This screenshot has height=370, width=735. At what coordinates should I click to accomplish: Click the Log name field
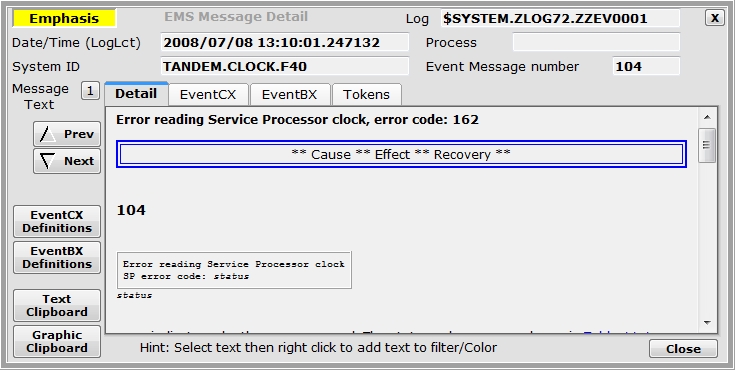(x=560, y=18)
